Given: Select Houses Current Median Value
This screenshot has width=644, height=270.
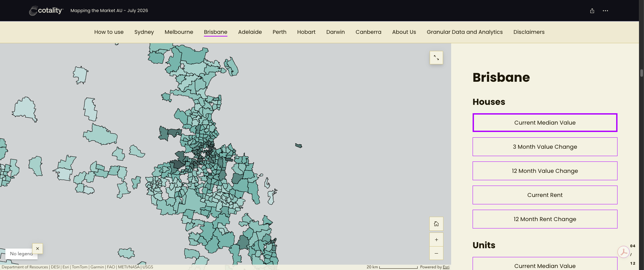Looking at the screenshot, I should (x=545, y=123).
